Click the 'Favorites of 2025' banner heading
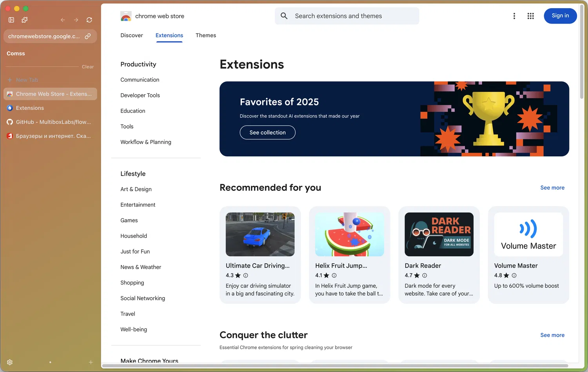588x372 pixels. coord(279,102)
